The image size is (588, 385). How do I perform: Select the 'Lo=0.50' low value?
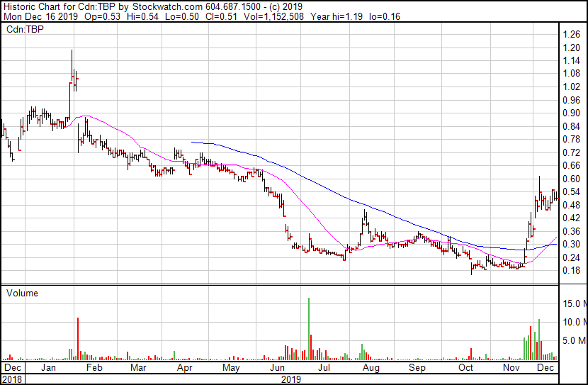(181, 16)
